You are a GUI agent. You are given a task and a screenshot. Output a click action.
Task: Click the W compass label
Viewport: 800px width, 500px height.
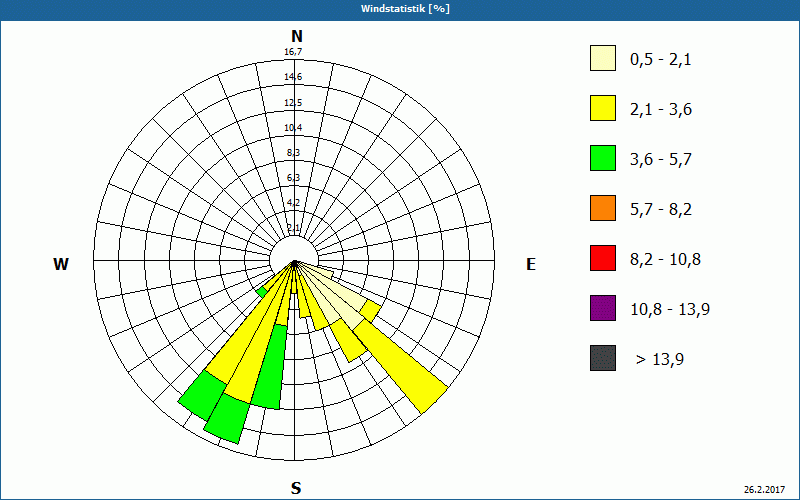pos(61,264)
